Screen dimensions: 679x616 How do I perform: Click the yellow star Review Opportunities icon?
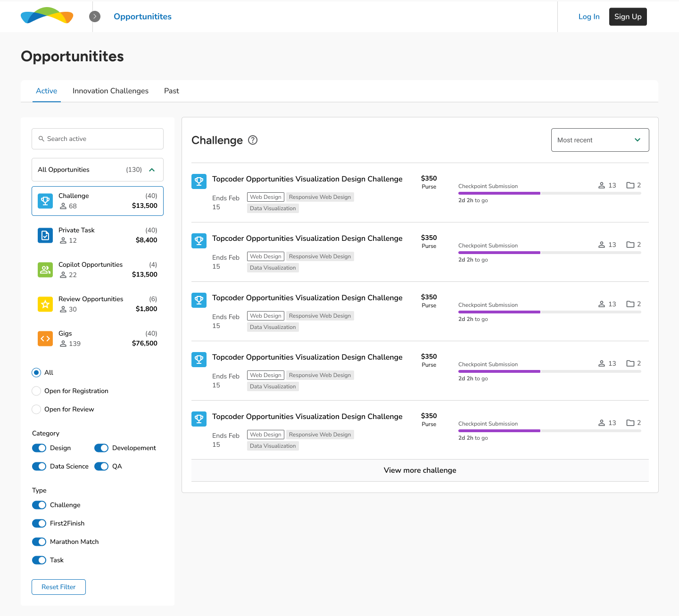coord(45,304)
